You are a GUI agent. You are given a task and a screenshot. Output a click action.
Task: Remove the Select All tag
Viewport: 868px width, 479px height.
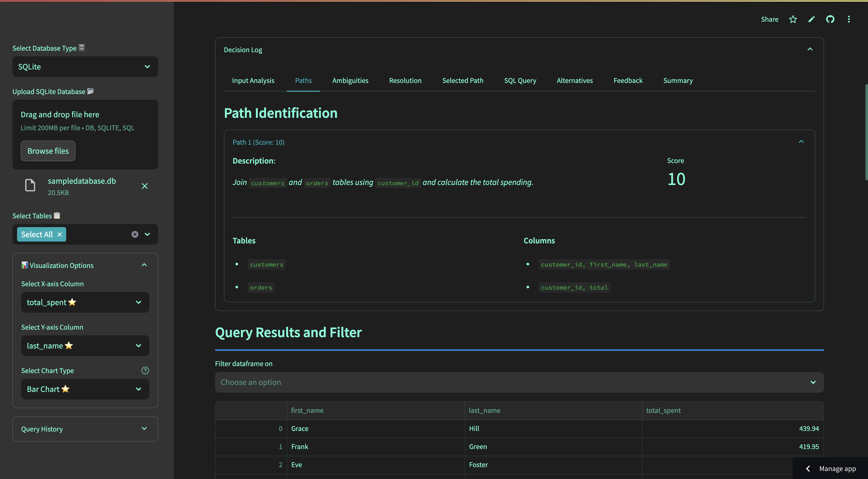(60, 234)
